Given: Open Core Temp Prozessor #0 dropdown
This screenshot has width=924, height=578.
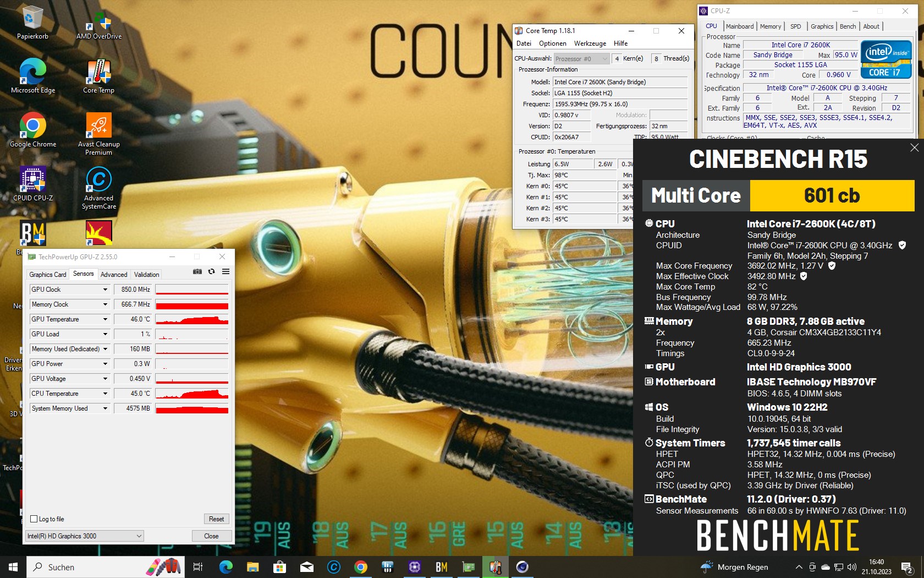Looking at the screenshot, I should coord(581,58).
